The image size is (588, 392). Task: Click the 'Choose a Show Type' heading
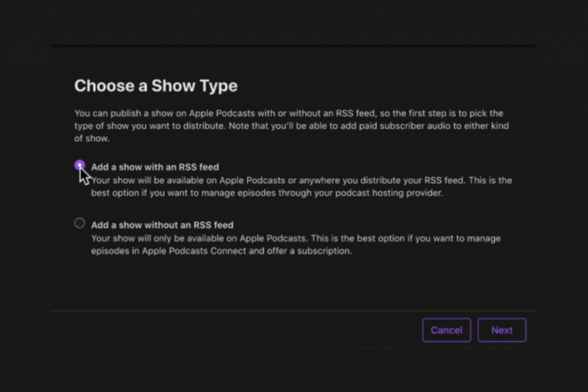coord(156,86)
